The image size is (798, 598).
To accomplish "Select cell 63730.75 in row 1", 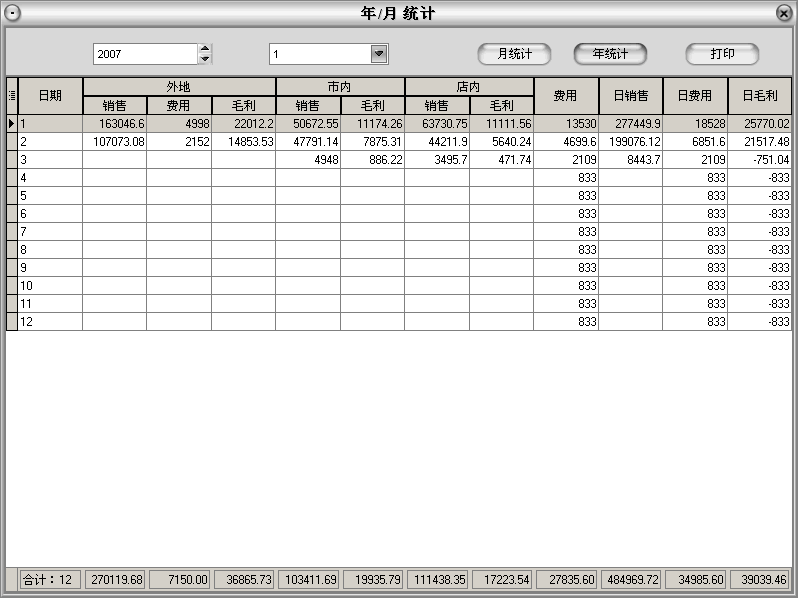I will pos(437,124).
